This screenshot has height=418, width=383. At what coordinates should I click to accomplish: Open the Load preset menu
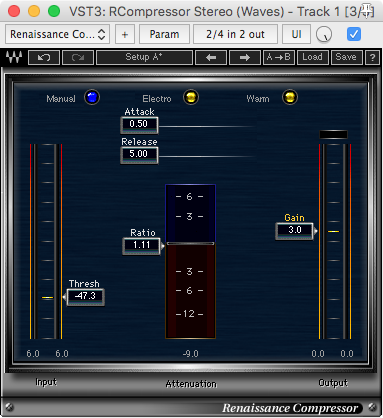point(313,57)
